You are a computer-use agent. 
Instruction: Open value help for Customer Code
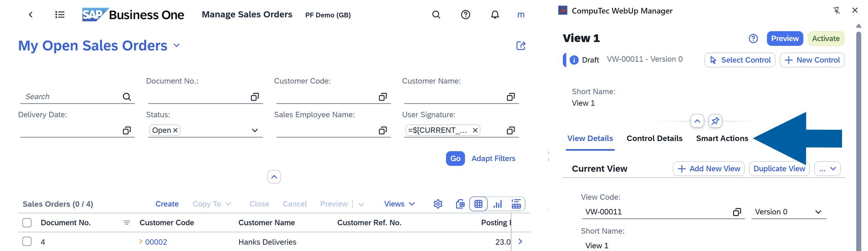coord(383,97)
